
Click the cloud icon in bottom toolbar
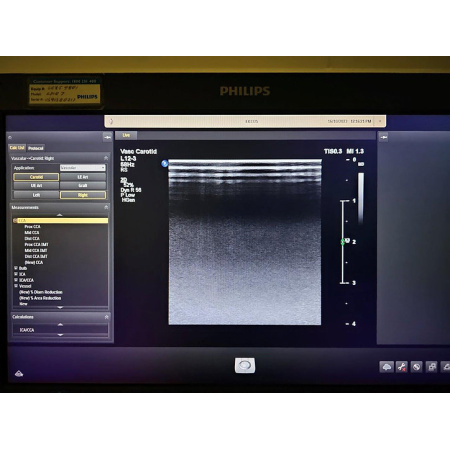[x=386, y=367]
